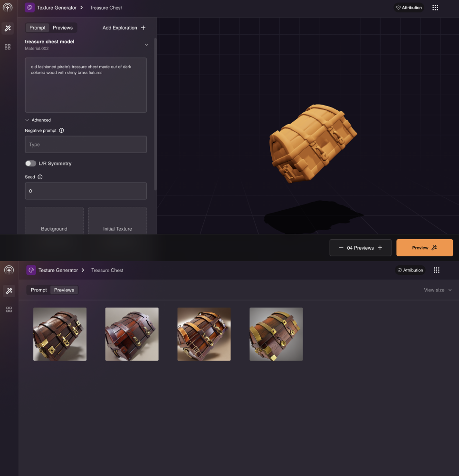Switch to Prompt tab in lower window
459x476 pixels.
(x=39, y=290)
